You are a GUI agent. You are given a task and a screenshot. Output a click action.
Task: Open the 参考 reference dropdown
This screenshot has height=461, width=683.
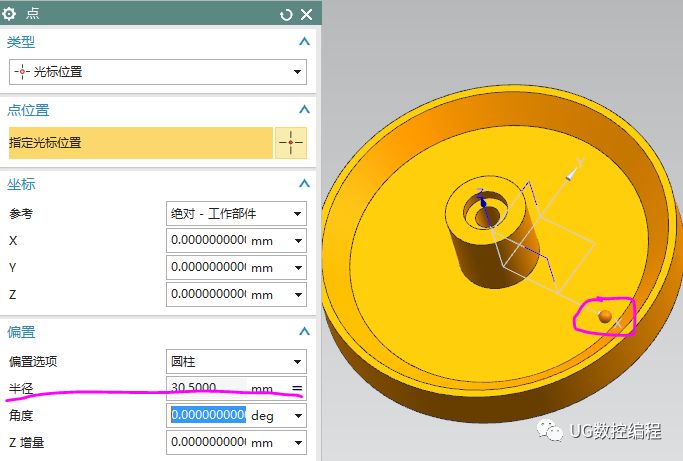tap(236, 213)
